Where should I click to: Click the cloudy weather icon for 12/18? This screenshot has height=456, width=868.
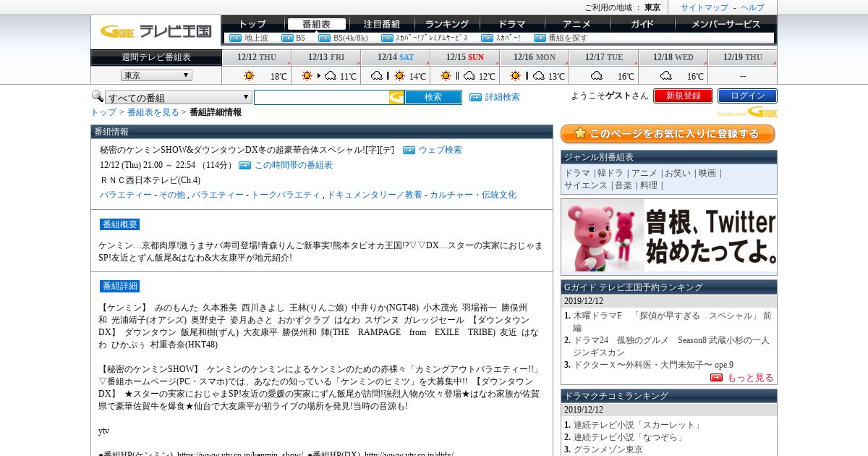click(x=666, y=75)
